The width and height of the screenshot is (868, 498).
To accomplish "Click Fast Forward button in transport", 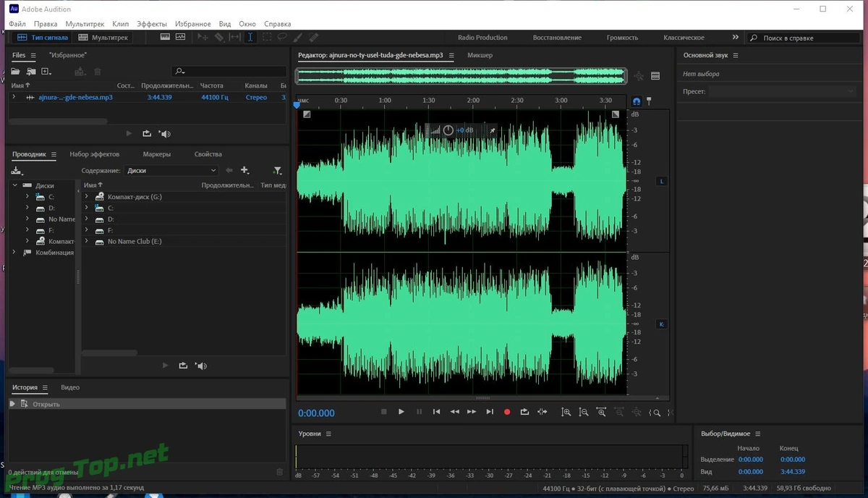I will (472, 412).
